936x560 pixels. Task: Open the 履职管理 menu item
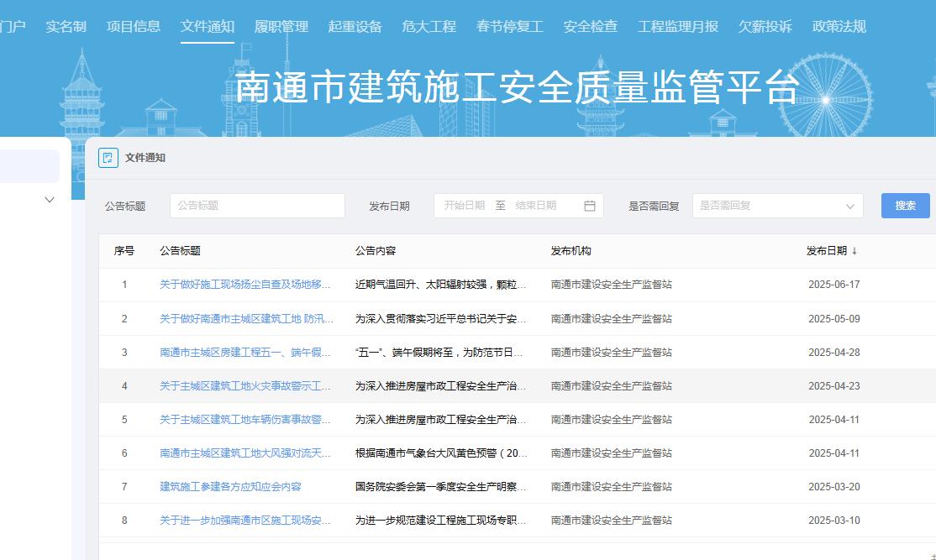click(281, 27)
